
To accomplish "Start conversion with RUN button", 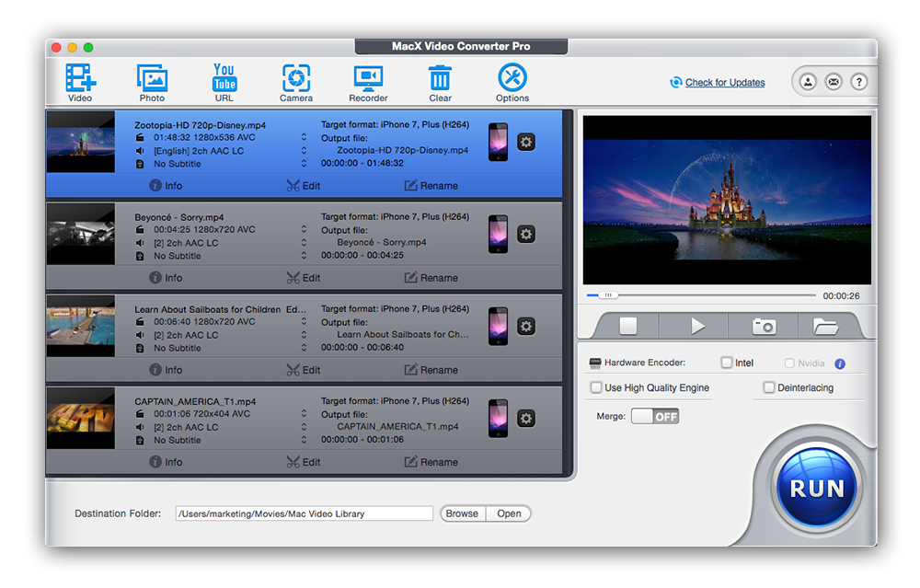I will (x=816, y=488).
